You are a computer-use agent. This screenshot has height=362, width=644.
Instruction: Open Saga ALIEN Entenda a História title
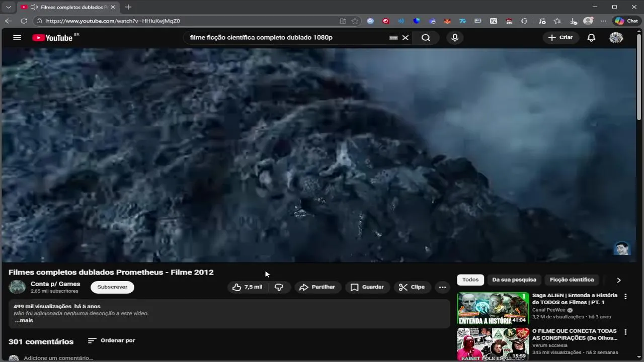[575, 299]
